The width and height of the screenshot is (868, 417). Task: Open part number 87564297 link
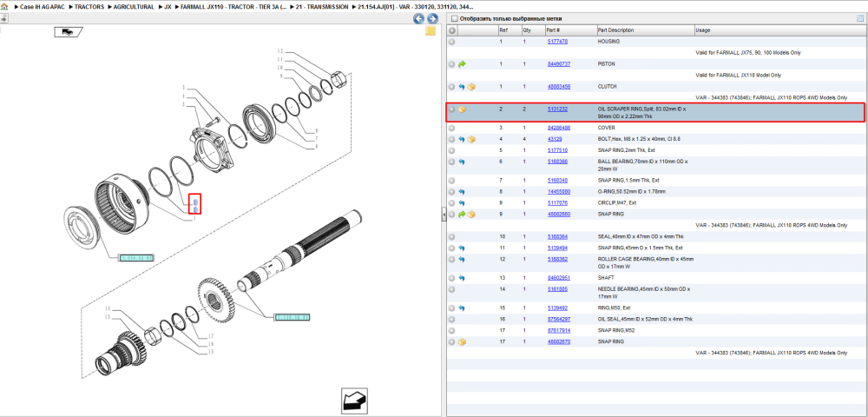pos(559,320)
